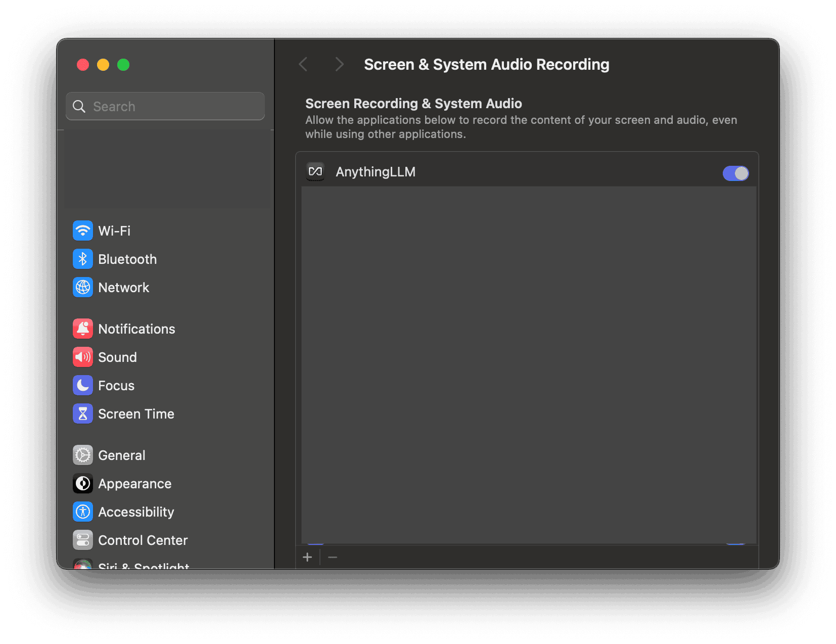Image resolution: width=836 pixels, height=644 pixels.
Task: Select the Focus moon icon
Action: point(83,386)
